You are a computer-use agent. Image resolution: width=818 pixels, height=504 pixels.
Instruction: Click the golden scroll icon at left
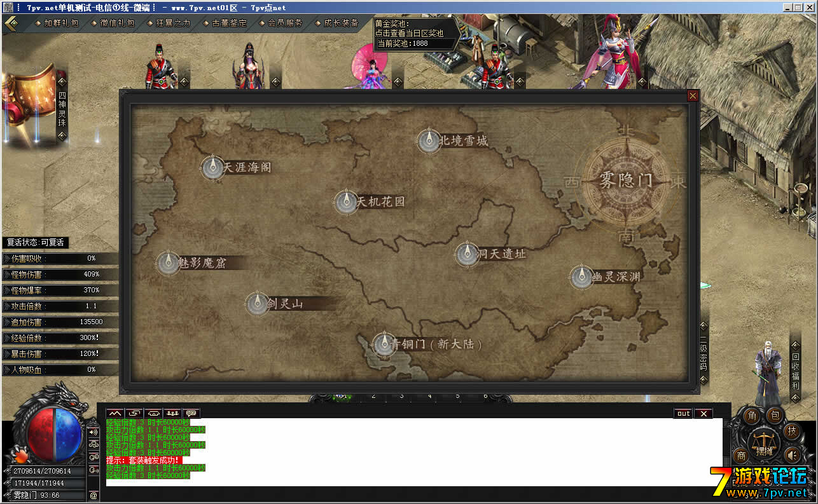pyautogui.click(x=29, y=102)
